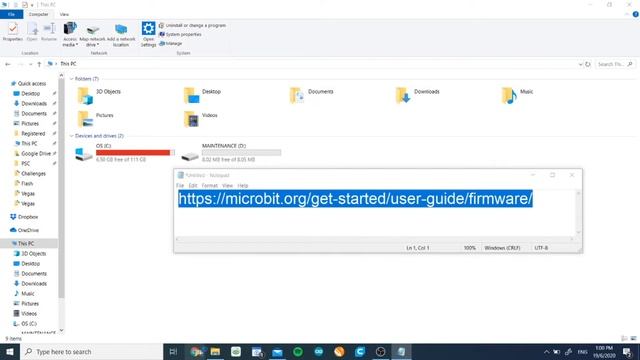Click Add a network location icon

click(x=121, y=29)
